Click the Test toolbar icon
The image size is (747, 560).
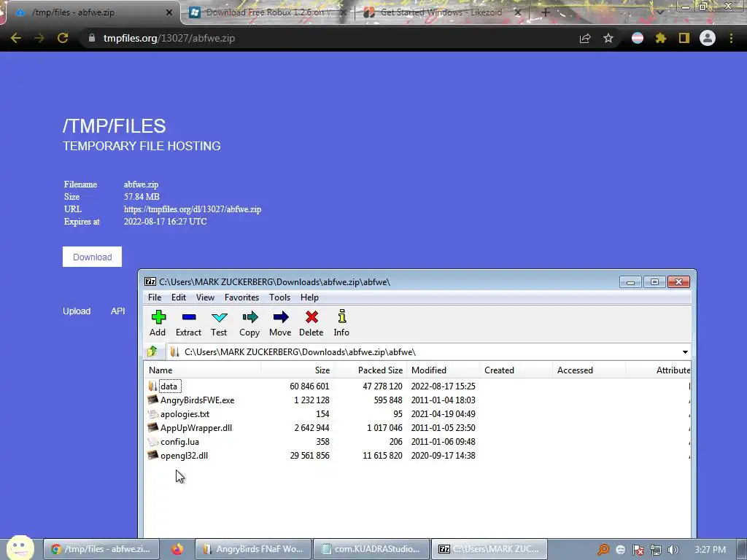219,323
